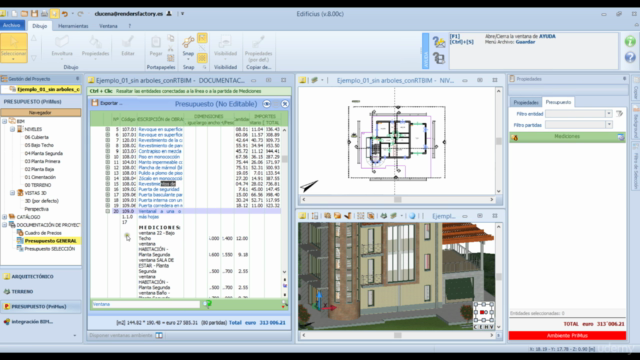Click the icon on right of Mediciones bar
Image resolution: width=640 pixels, height=360 pixels.
point(621,137)
